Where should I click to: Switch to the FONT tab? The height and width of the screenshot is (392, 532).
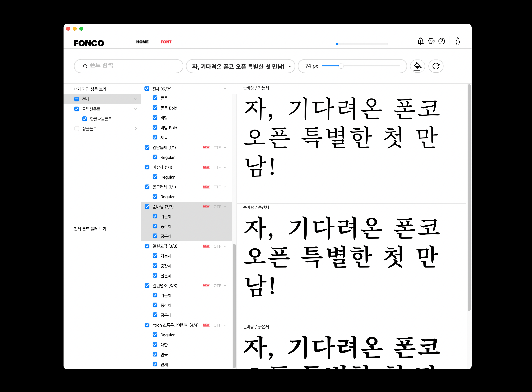point(166,42)
